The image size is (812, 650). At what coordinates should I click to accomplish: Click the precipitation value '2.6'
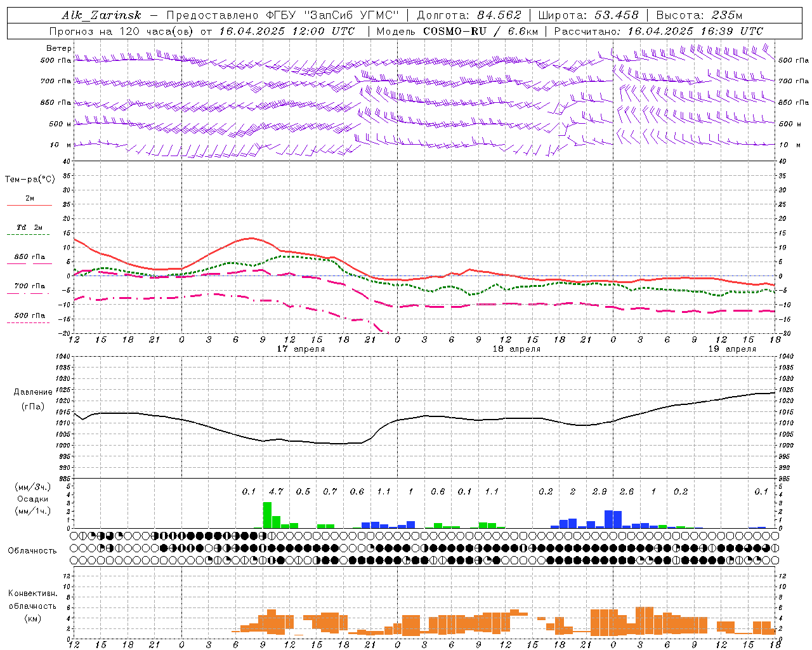[x=627, y=491]
